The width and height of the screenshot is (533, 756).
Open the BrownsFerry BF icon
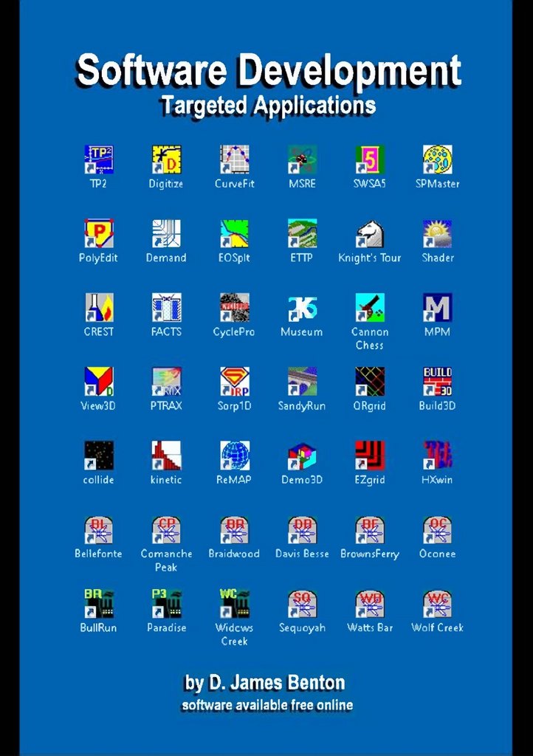coord(370,529)
